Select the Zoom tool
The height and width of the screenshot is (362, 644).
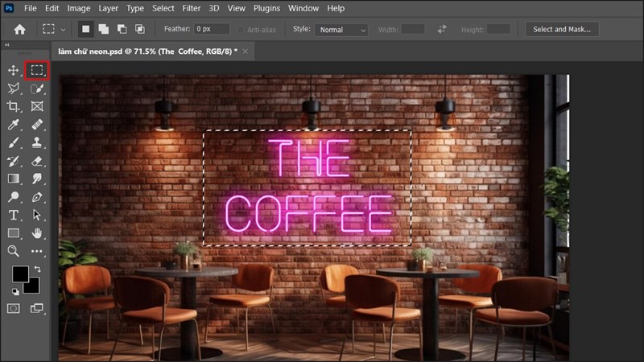[x=13, y=251]
